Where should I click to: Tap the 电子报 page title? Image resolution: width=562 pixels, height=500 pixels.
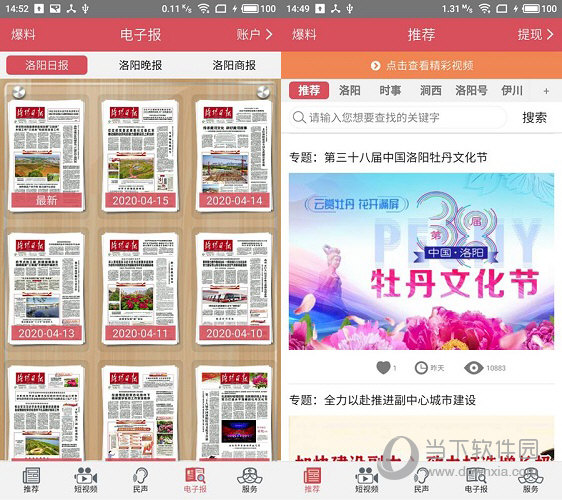[140, 35]
